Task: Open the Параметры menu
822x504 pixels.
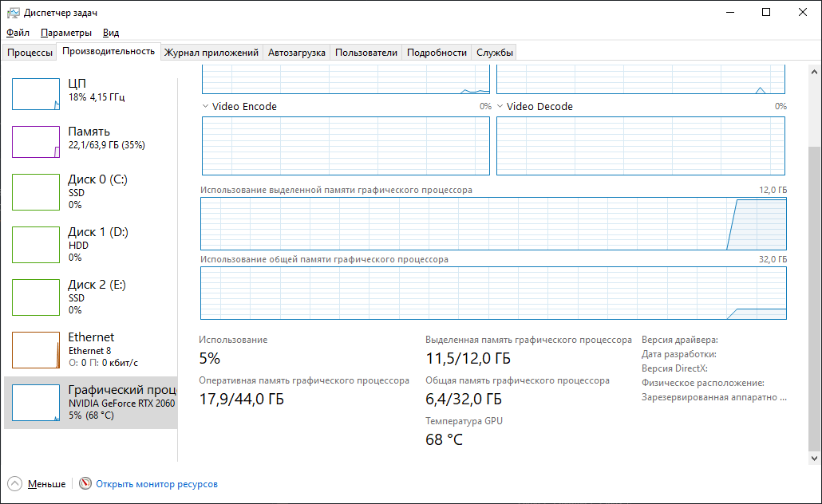Action: (66, 33)
